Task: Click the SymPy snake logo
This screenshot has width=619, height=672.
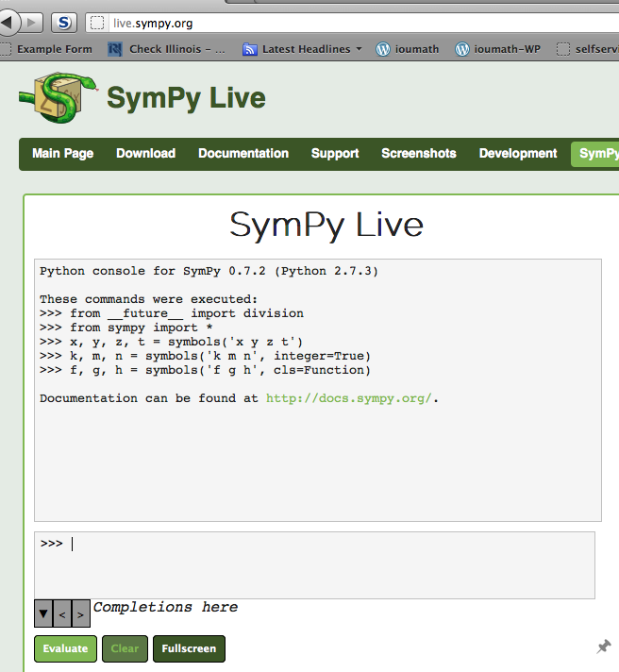Action: coord(59,98)
